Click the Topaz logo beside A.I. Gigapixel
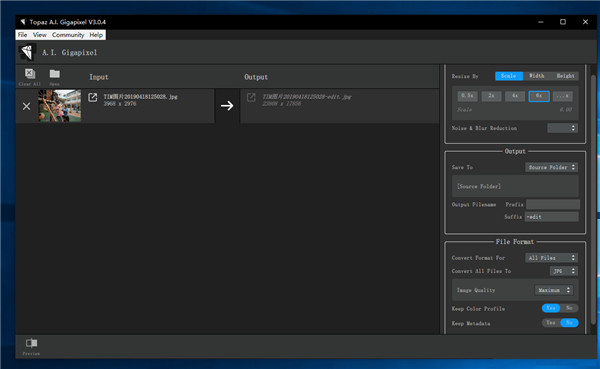This screenshot has width=600, height=369. [27, 52]
